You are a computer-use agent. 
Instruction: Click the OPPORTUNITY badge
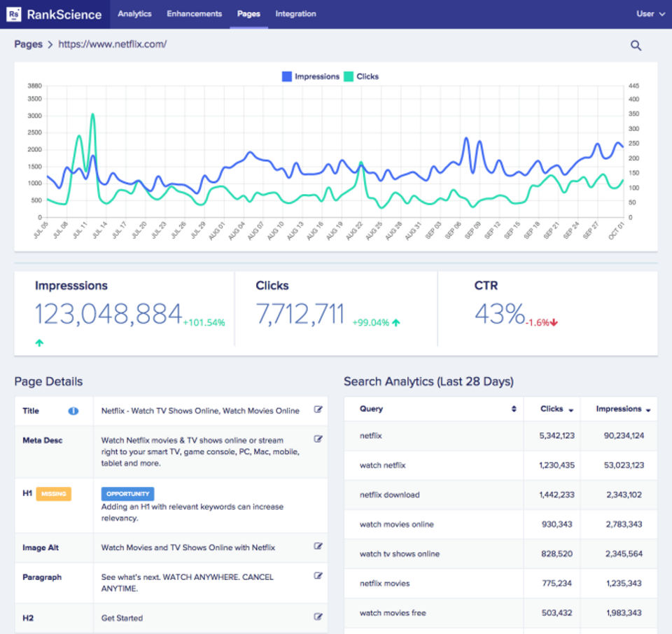coord(127,494)
